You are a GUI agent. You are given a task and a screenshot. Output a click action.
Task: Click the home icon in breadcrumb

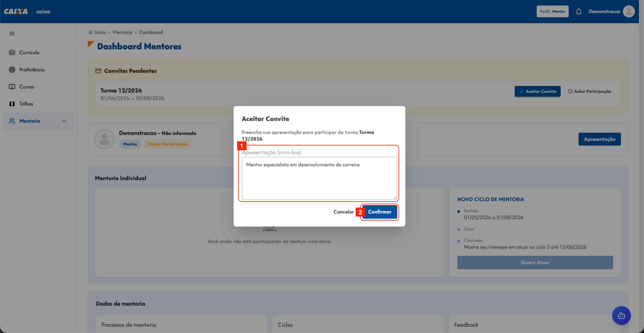pyautogui.click(x=91, y=32)
